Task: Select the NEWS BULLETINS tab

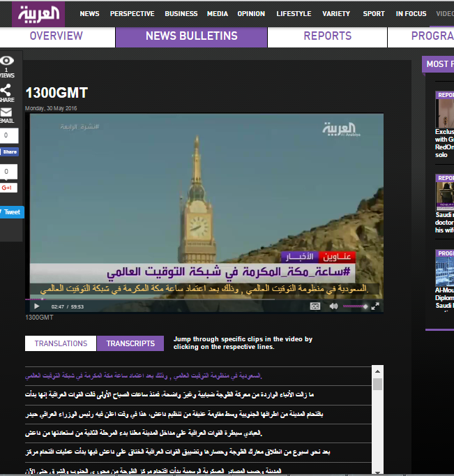Action: click(x=191, y=36)
